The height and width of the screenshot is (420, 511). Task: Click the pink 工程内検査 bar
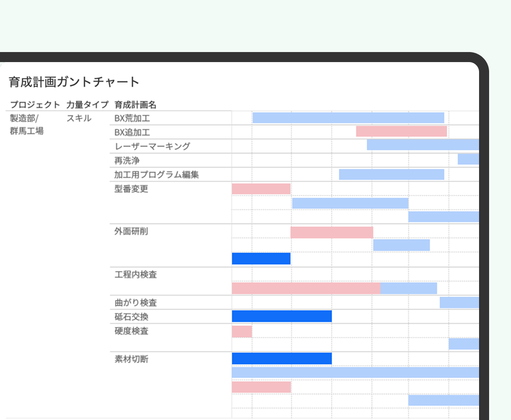coord(306,288)
